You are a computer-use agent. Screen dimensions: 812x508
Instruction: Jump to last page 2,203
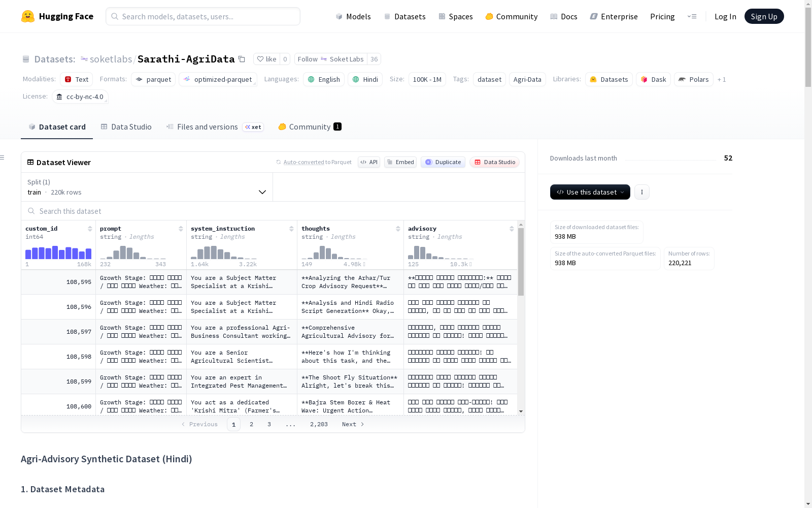pos(319,424)
